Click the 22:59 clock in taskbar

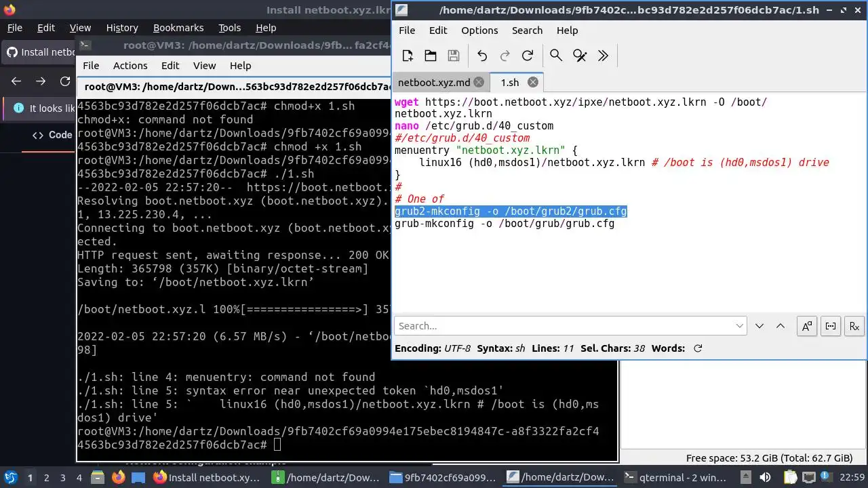point(853,478)
